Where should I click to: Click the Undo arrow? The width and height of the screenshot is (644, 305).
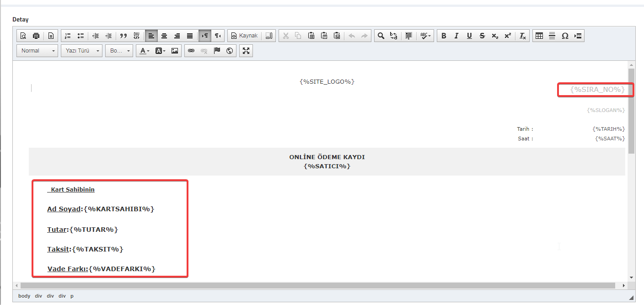pyautogui.click(x=352, y=36)
